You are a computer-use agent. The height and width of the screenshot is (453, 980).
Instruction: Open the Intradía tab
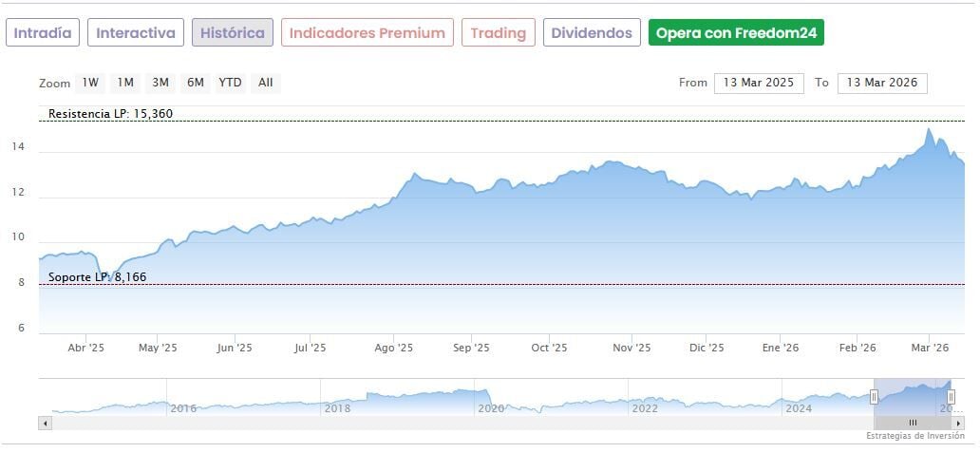coord(43,33)
